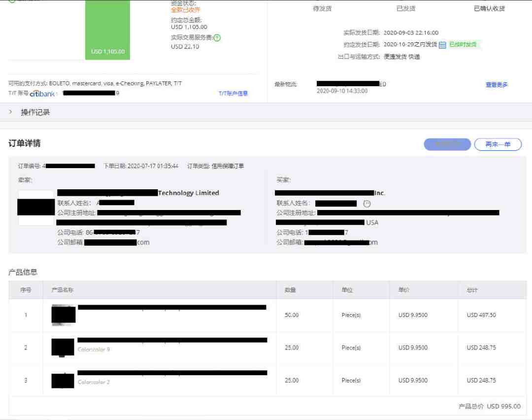Click the Citibank logo in T/T 账号 row
This screenshot has width=532, height=420.
pyautogui.click(x=42, y=93)
